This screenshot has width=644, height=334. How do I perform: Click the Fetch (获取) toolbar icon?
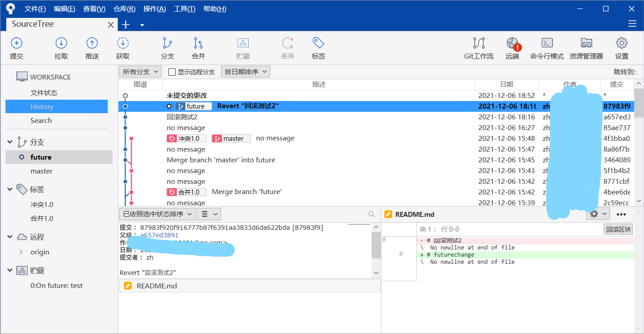(x=123, y=43)
